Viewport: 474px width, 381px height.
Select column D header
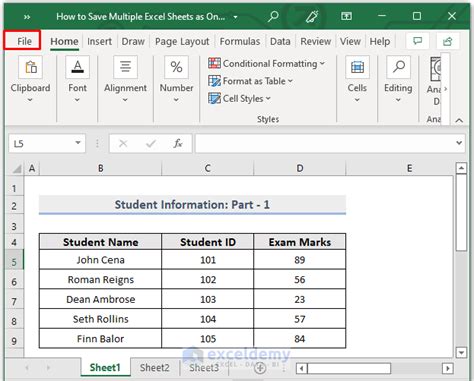(300, 169)
